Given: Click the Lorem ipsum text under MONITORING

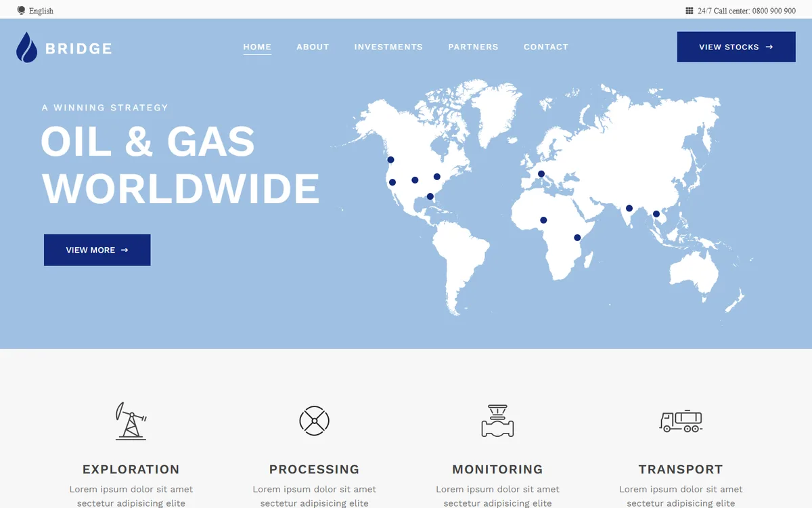Looking at the screenshot, I should (x=497, y=496).
